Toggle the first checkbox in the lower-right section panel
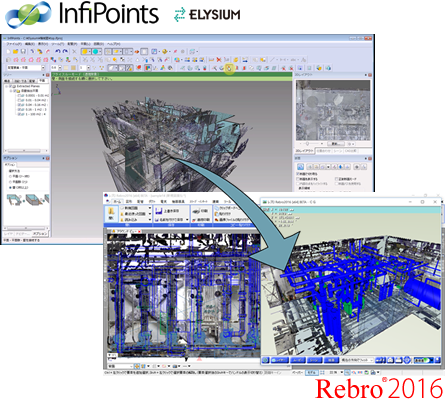The image size is (445, 399). [298, 174]
